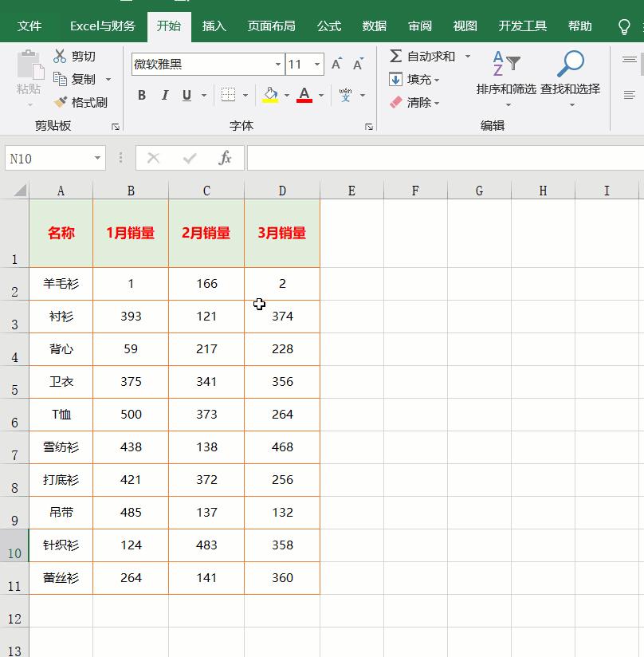Viewport: 644px width, 657px height.
Task: Switch to the 插入 ribbon tab
Action: (x=213, y=25)
